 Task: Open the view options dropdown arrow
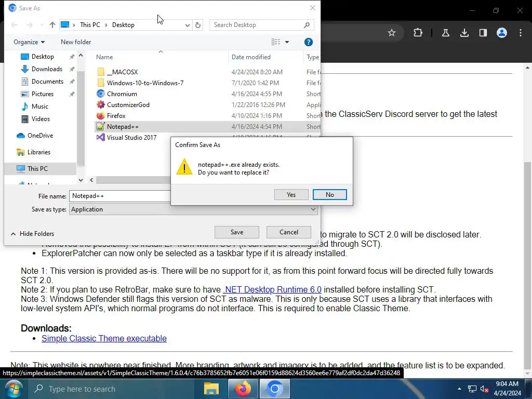pyautogui.click(x=287, y=42)
